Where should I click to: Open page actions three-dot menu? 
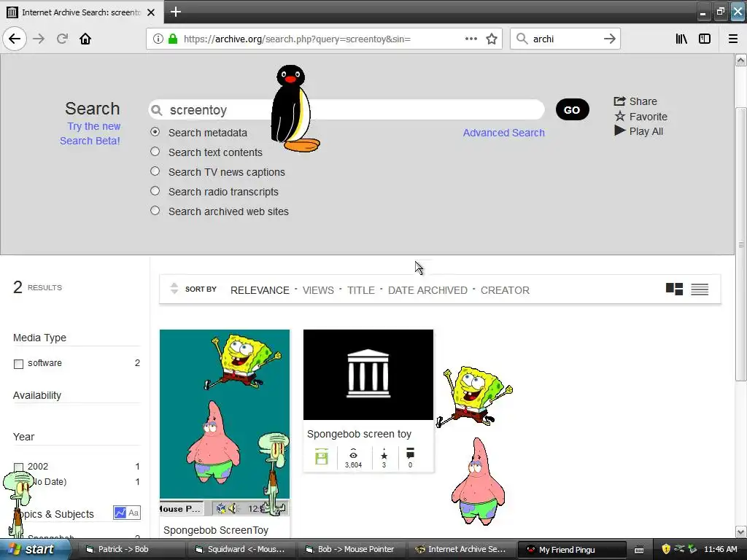[x=471, y=39]
